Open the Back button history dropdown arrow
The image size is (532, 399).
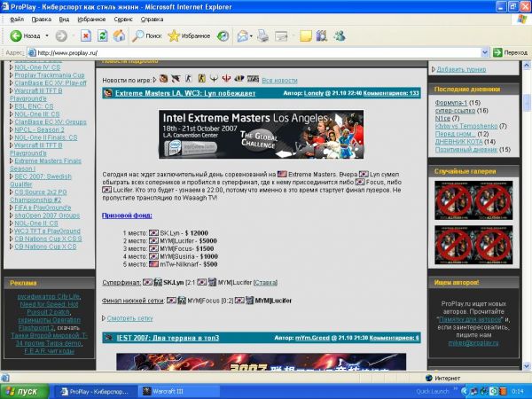click(x=47, y=35)
